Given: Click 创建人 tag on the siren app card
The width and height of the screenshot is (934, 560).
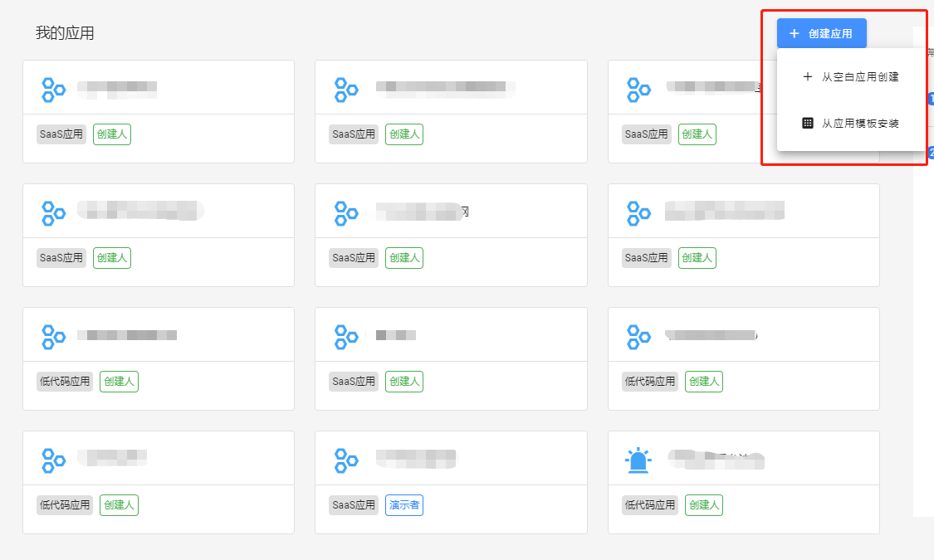Looking at the screenshot, I should (702, 504).
